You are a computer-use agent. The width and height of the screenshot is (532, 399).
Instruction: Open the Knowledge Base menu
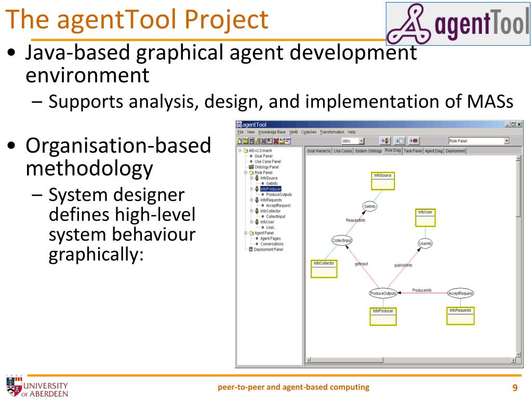[x=272, y=132]
